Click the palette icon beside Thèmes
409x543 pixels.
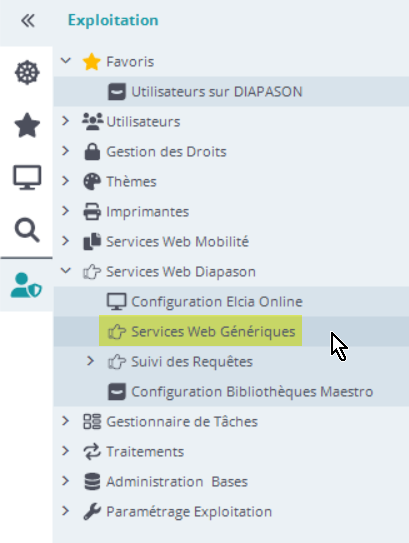click(x=92, y=181)
